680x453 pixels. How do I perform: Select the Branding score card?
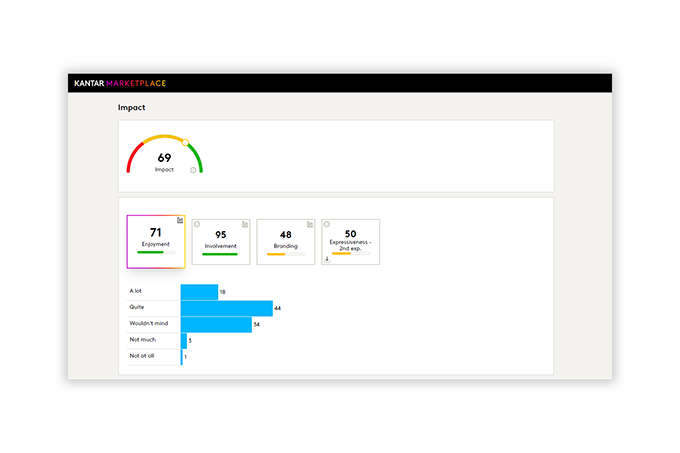click(x=285, y=241)
